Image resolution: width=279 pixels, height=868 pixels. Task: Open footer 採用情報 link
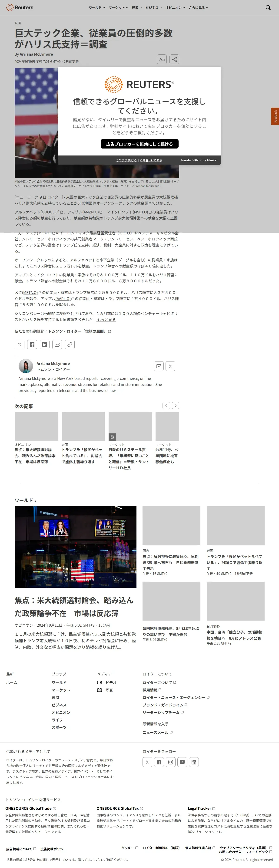(152, 690)
